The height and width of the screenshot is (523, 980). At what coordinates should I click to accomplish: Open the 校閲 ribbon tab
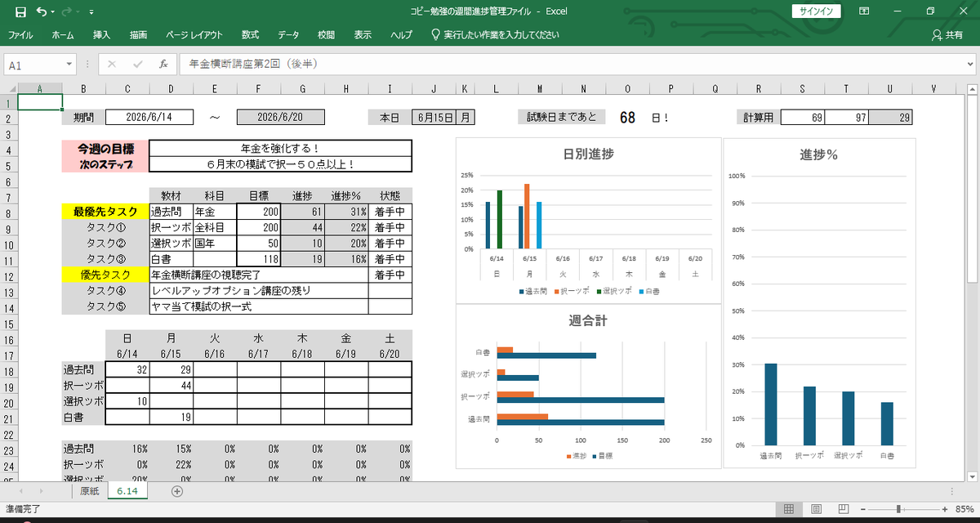click(x=327, y=35)
